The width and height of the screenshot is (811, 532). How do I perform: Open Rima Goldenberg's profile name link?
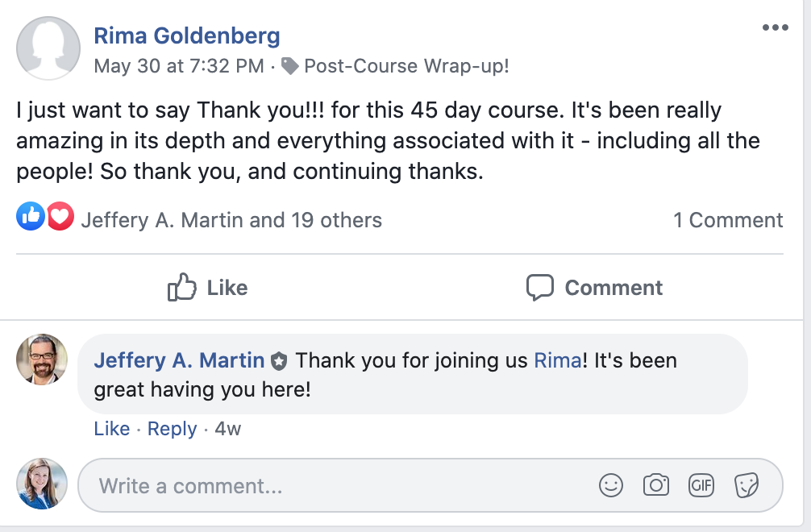tap(187, 35)
